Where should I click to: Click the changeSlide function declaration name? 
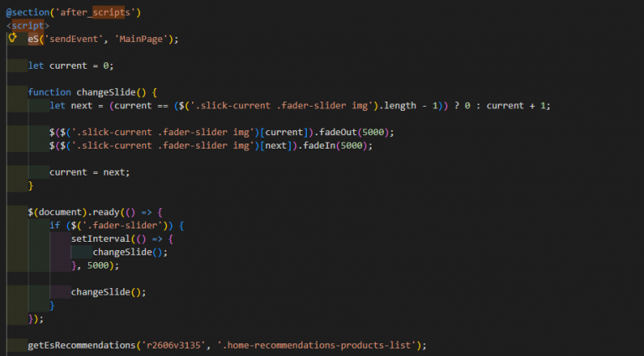point(106,92)
